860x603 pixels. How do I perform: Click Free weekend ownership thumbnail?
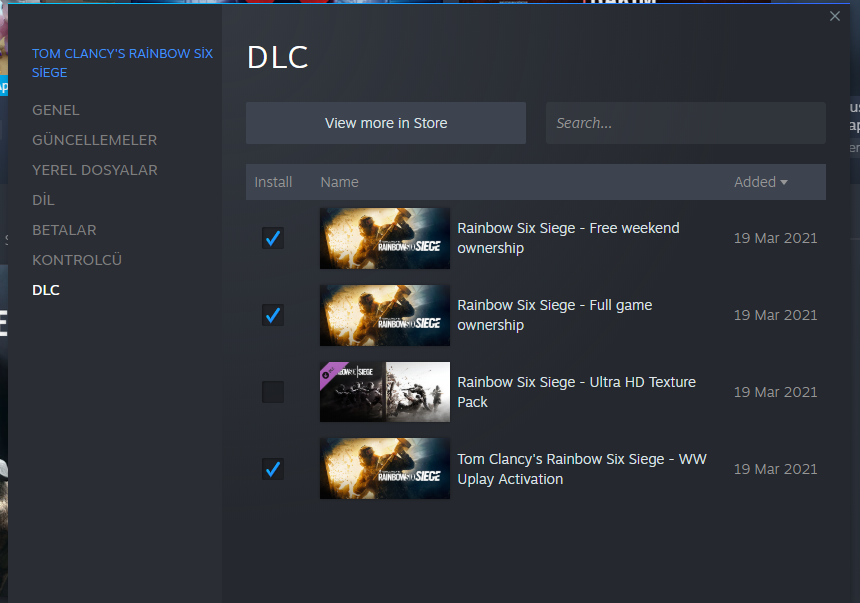[384, 238]
